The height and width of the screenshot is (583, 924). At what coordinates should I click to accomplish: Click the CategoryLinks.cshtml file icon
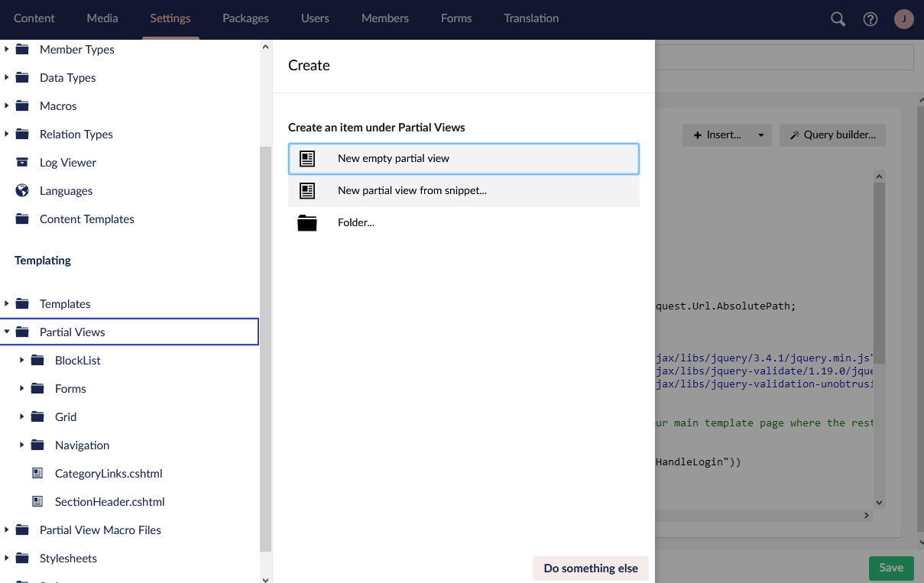[37, 474]
